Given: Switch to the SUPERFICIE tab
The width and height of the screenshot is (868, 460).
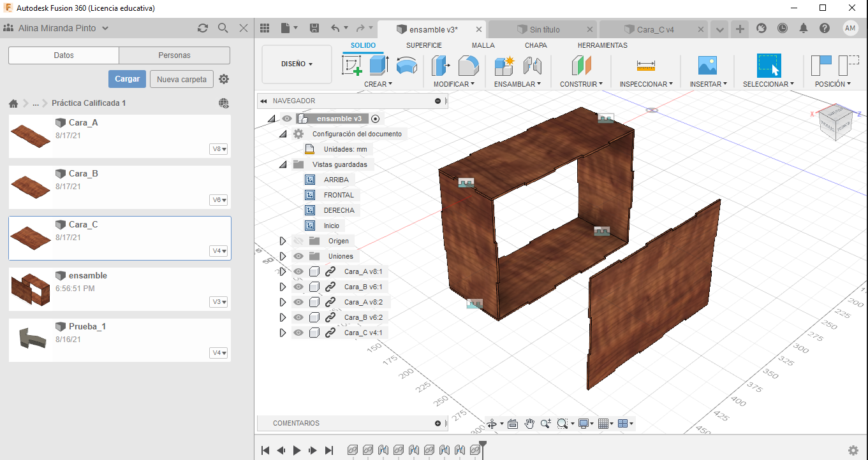Looking at the screenshot, I should point(423,45).
